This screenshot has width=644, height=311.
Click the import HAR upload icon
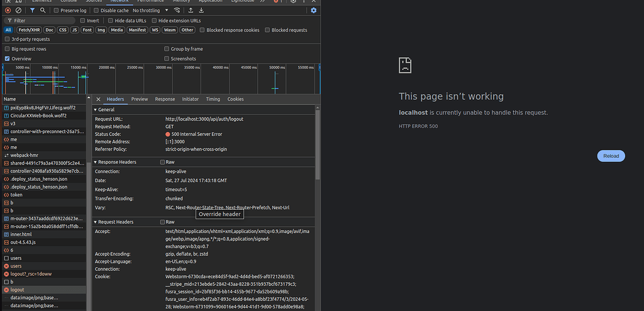[191, 11]
